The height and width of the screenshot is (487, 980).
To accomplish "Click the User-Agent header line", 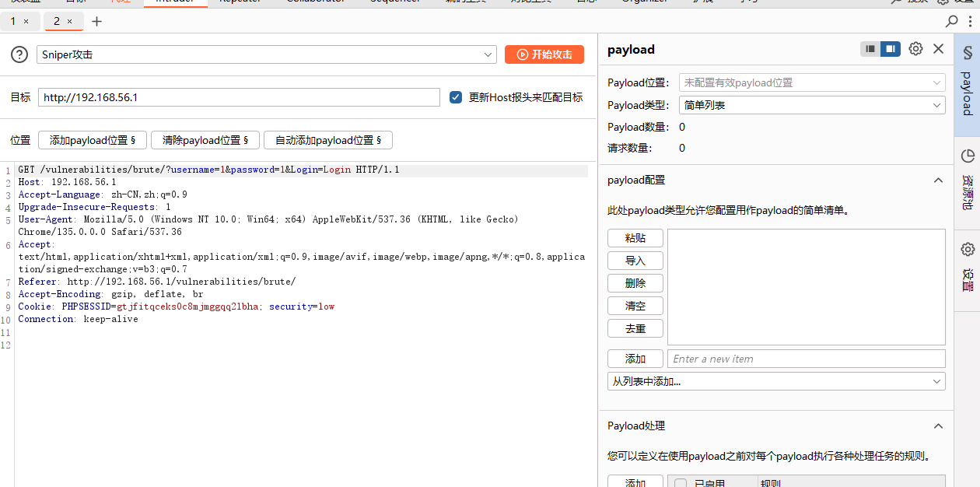I will tap(268, 226).
